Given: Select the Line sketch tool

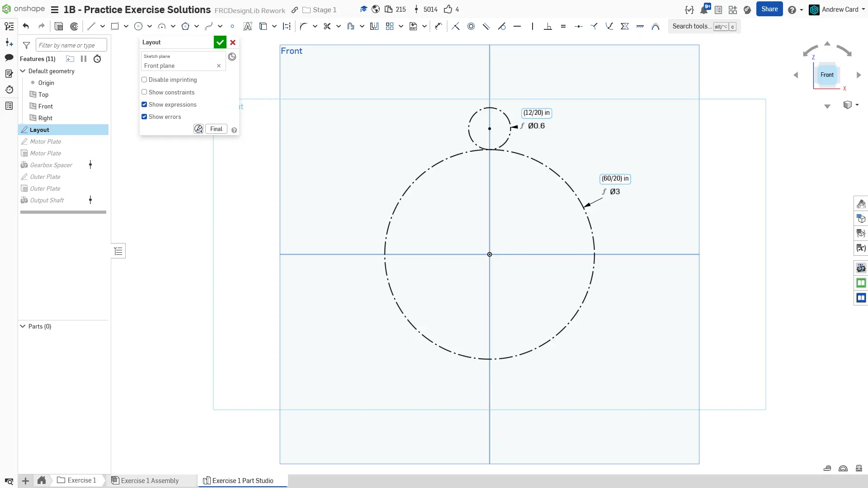Looking at the screenshot, I should tap(91, 26).
